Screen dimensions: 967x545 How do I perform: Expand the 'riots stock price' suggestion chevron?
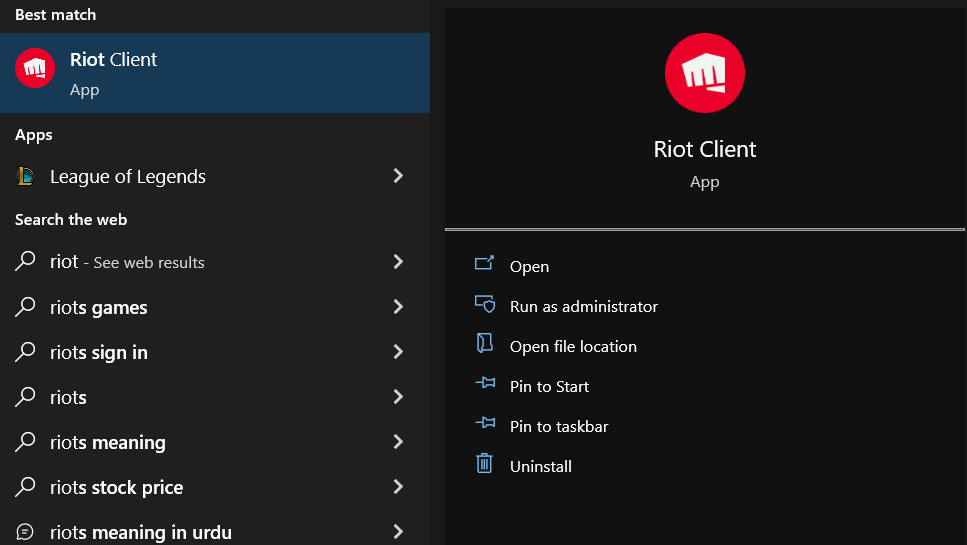(398, 486)
